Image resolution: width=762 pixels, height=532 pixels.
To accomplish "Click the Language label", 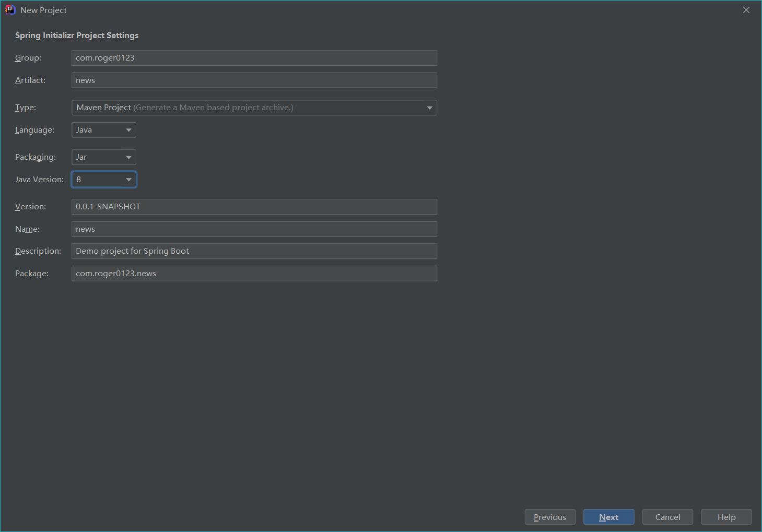I will pyautogui.click(x=34, y=130).
